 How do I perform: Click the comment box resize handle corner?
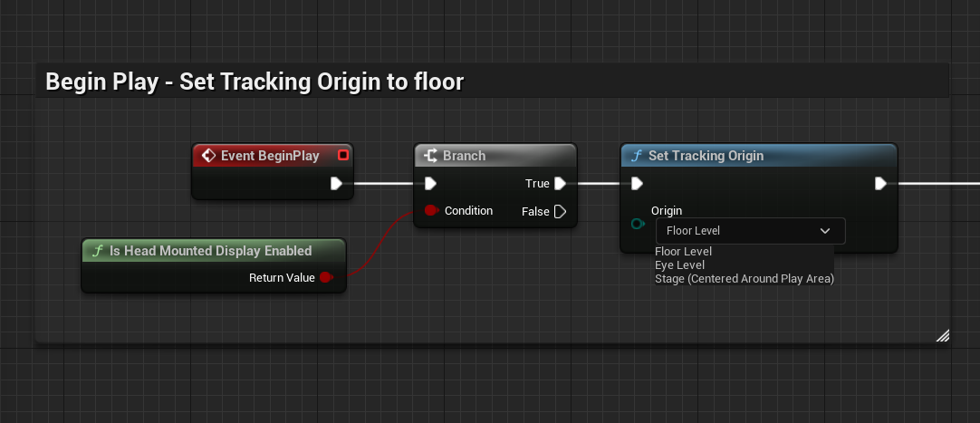tap(942, 335)
